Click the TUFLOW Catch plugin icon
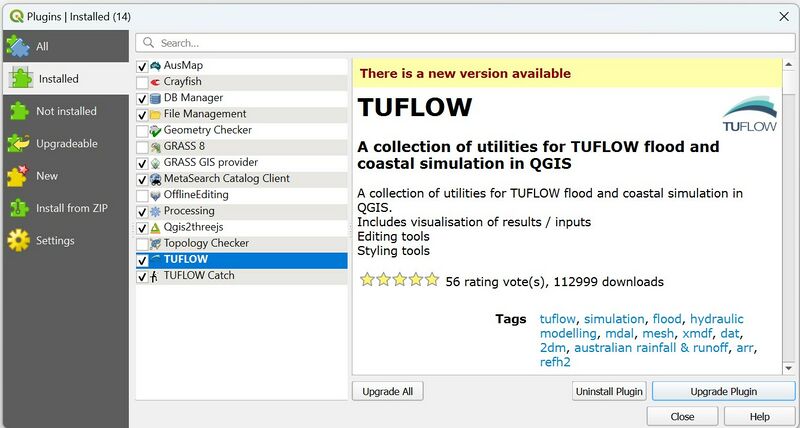Viewport: 800px width, 428px height. [x=156, y=276]
